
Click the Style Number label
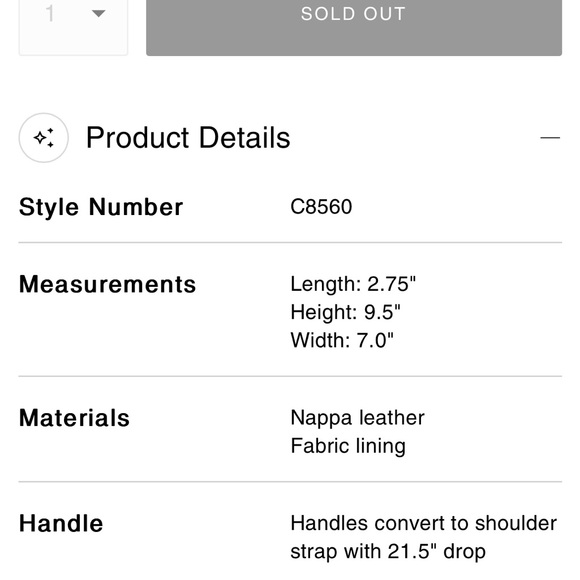[x=101, y=207]
